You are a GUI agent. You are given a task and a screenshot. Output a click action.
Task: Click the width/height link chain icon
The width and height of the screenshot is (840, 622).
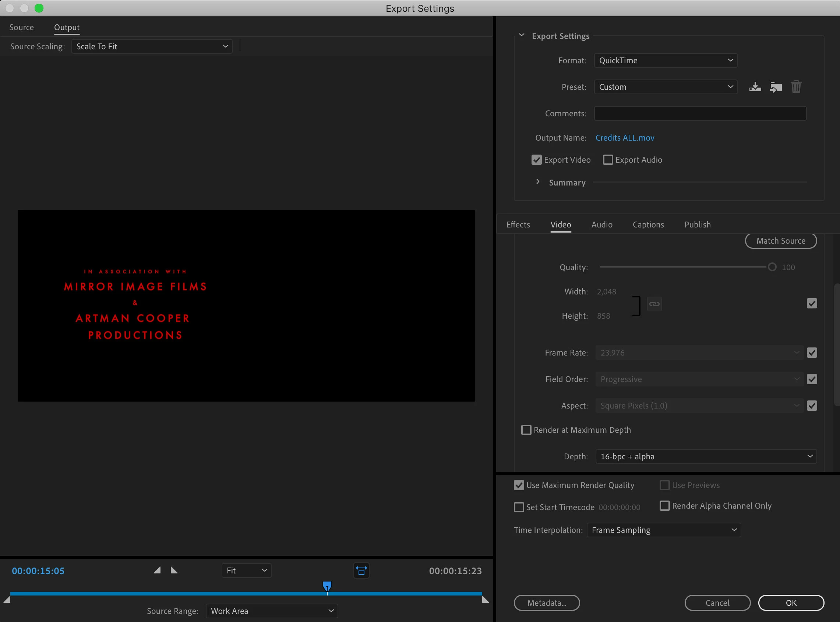tap(654, 304)
